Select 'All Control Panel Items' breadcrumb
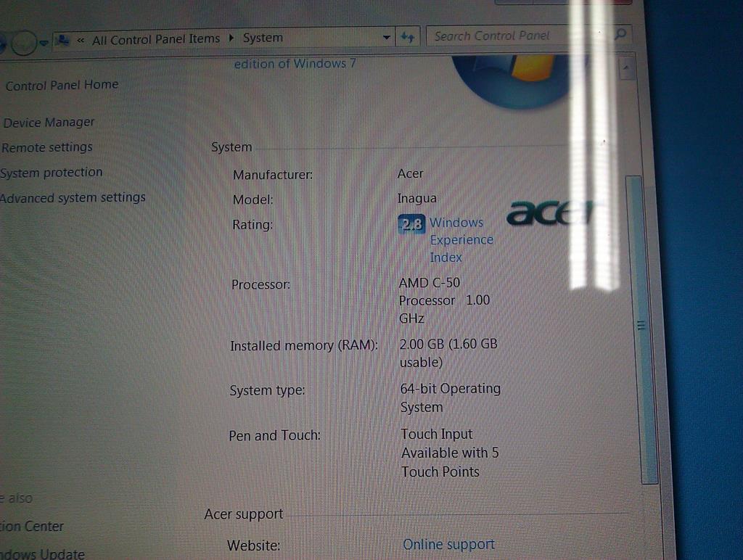This screenshot has width=743, height=560. 156,39
